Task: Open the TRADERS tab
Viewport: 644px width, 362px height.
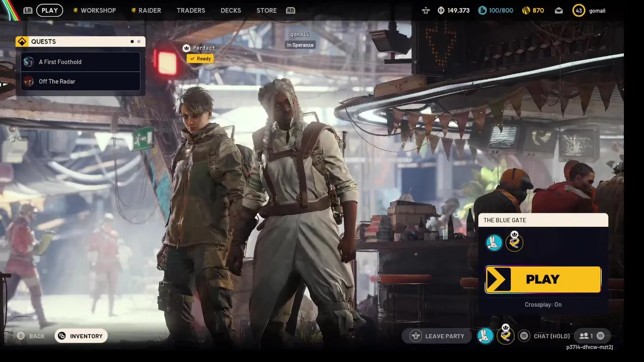Action: pos(191,10)
